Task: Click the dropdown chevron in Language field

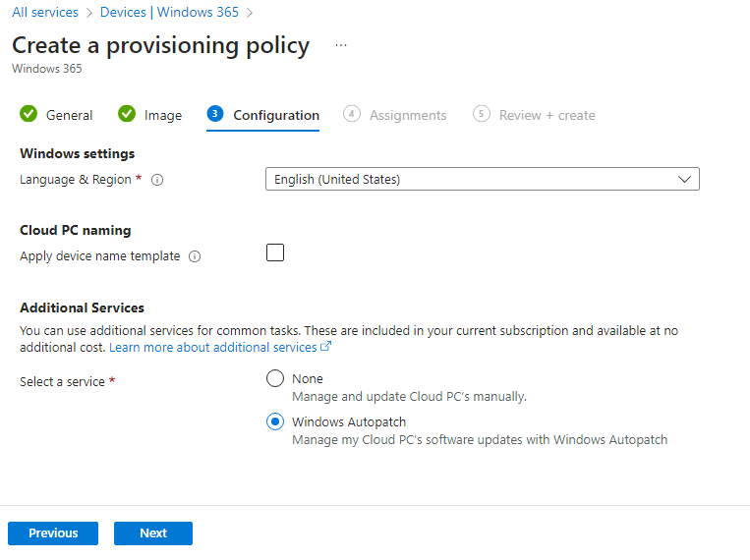Action: [x=684, y=179]
